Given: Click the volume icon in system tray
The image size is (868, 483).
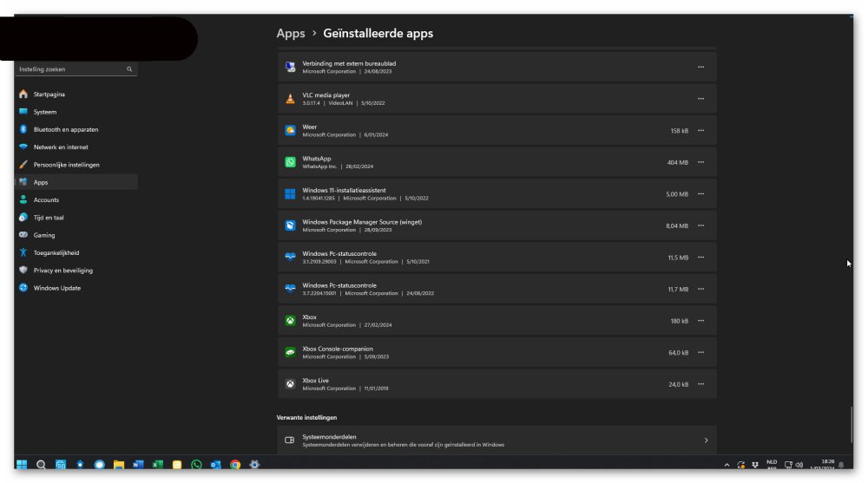Looking at the screenshot, I should (799, 465).
